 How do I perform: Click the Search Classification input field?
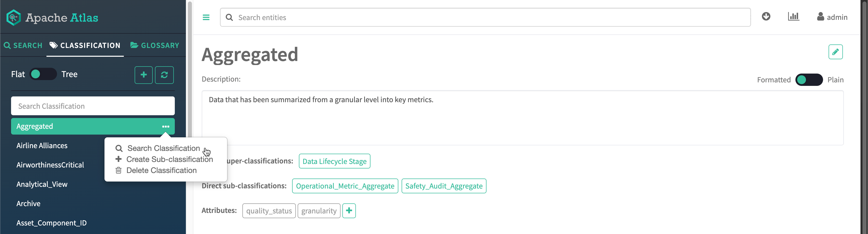click(x=93, y=106)
